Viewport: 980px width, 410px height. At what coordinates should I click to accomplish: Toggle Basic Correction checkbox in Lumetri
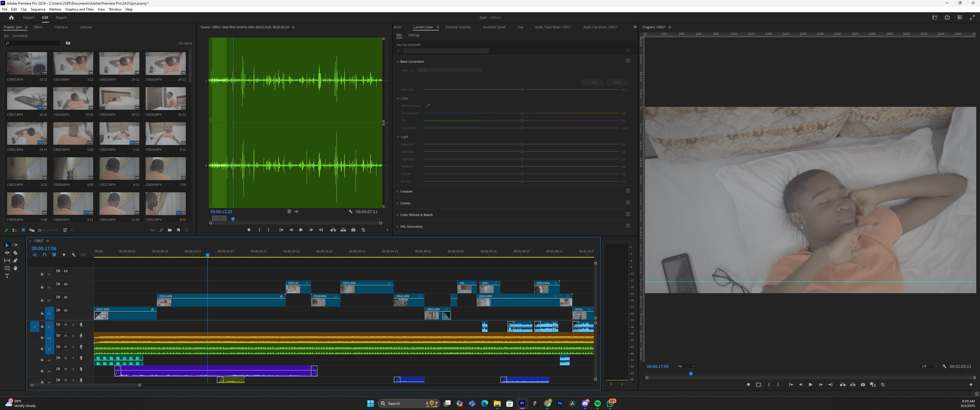[x=628, y=61]
